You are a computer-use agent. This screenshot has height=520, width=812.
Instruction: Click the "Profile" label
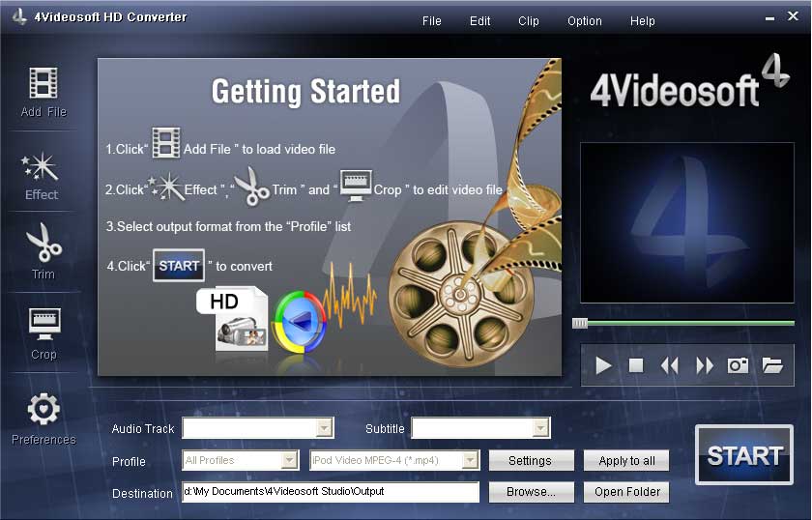click(129, 461)
